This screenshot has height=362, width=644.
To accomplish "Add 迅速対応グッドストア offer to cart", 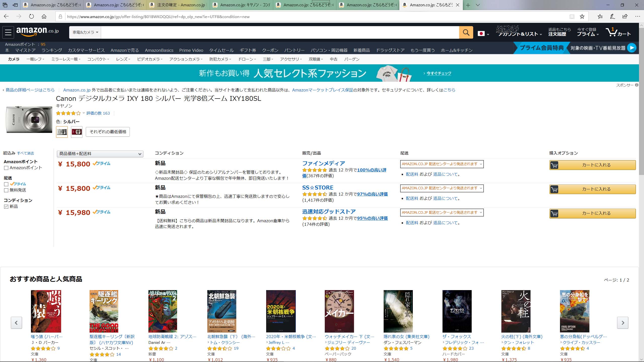I will click(x=592, y=213).
